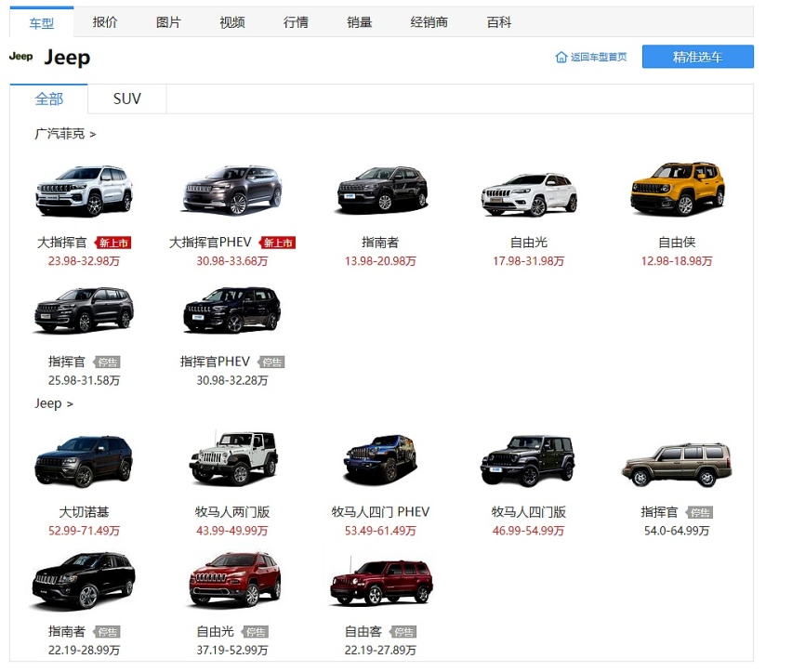Click the 指挥官 54.0-64.99万 car image
Screen dimensions: 792x672
(677, 465)
